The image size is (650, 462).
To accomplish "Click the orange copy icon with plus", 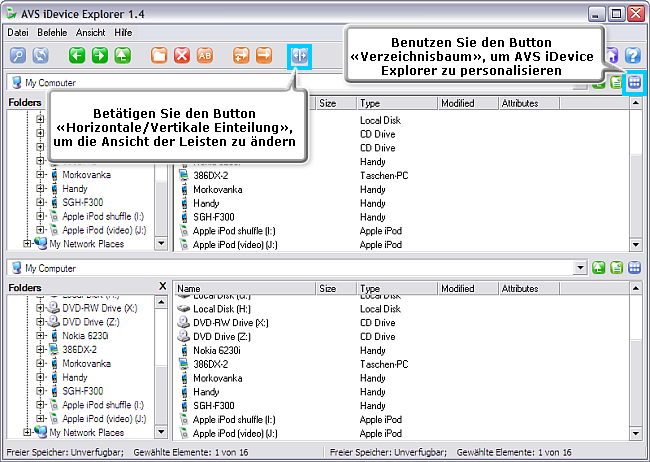I will pyautogui.click(x=241, y=55).
